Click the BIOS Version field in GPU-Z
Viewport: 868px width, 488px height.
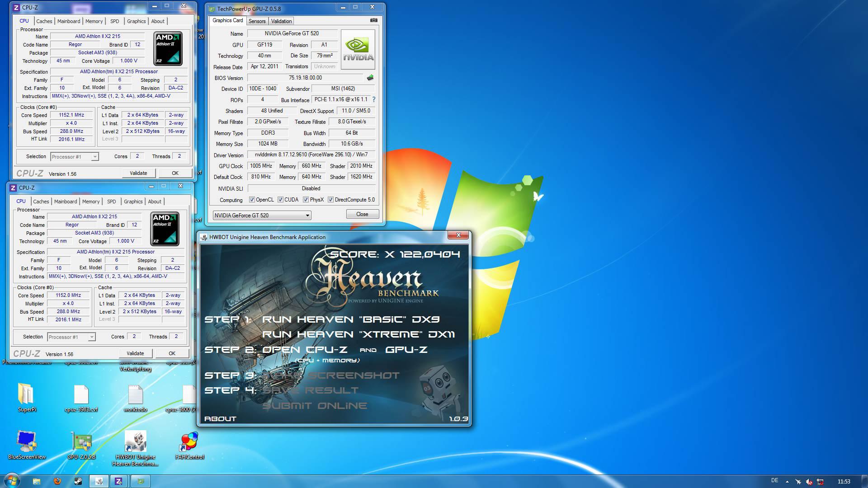[305, 78]
